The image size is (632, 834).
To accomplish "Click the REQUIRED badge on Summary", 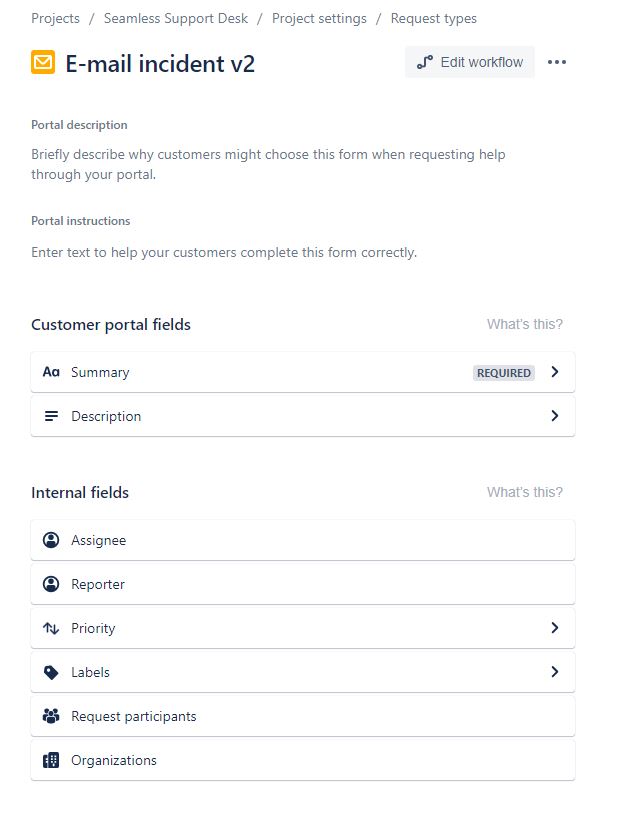I will pyautogui.click(x=503, y=372).
